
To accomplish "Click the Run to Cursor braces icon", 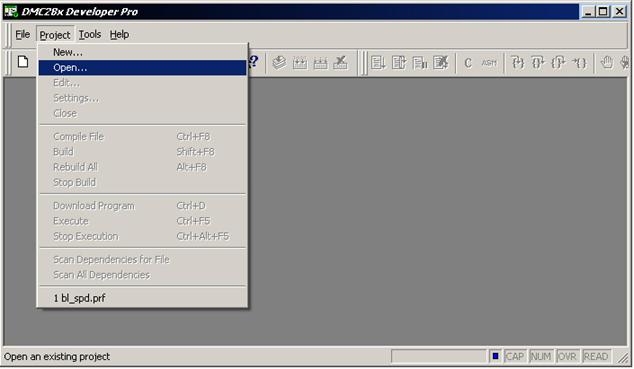I will (x=579, y=63).
